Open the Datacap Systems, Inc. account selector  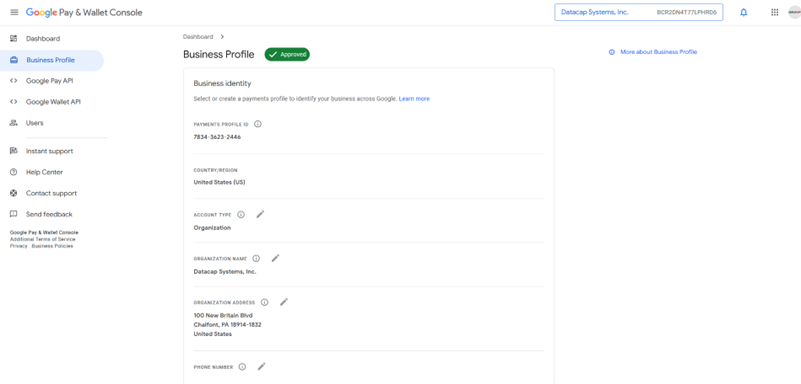639,12
